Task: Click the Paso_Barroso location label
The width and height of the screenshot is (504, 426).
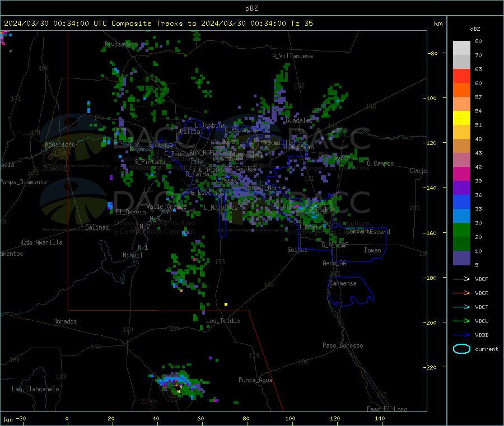Action: click(x=343, y=346)
